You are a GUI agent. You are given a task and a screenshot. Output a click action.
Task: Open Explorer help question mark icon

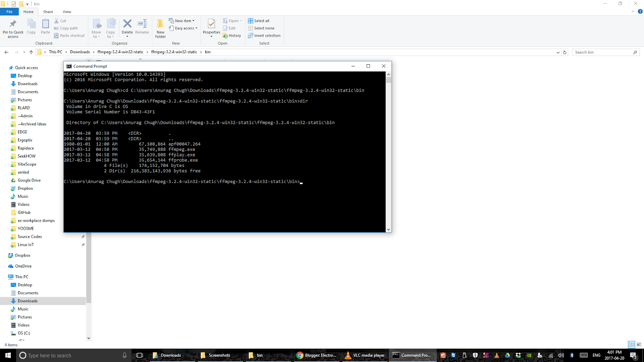tap(640, 11)
